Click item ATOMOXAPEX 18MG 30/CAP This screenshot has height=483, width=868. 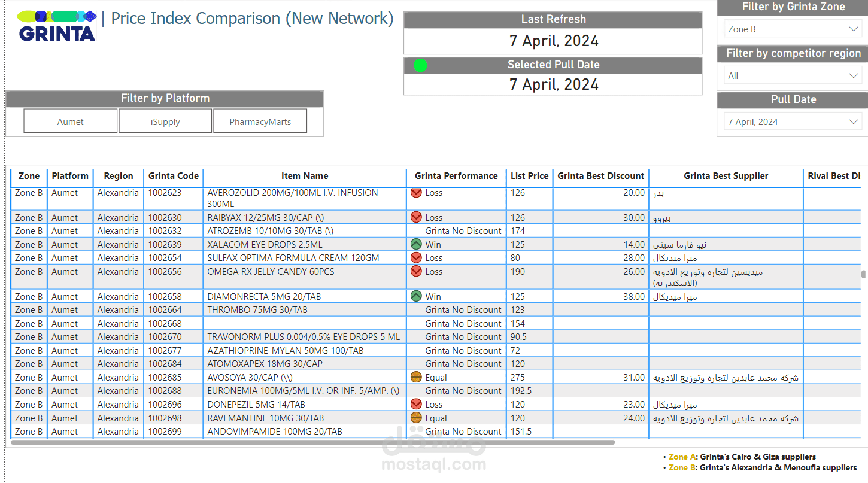265,363
